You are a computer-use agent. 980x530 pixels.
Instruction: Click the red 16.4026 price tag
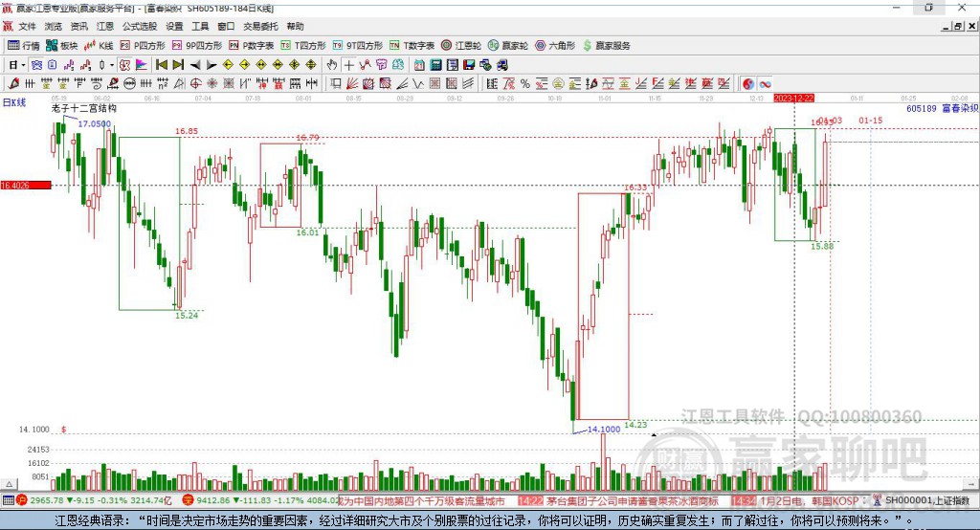[x=26, y=185]
